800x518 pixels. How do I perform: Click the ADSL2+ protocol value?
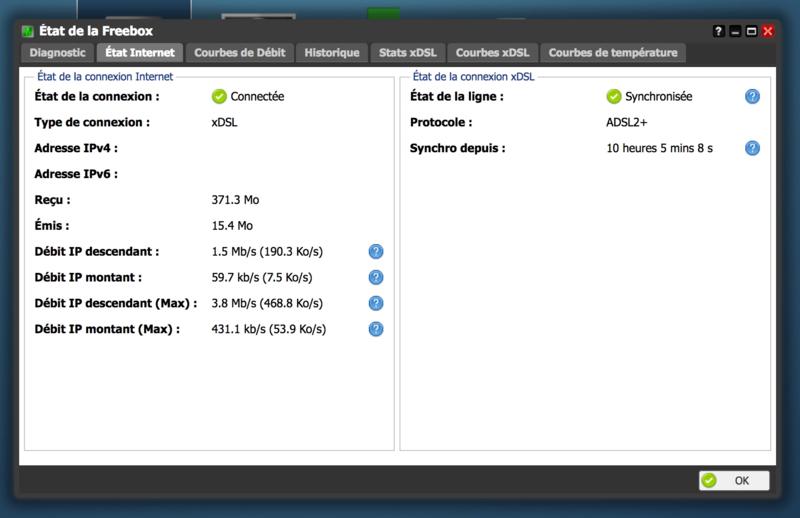[x=627, y=122]
